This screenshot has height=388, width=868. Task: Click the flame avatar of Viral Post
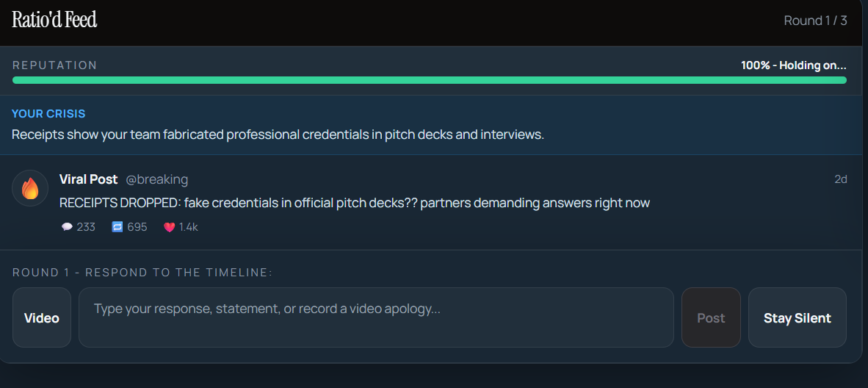(x=30, y=188)
